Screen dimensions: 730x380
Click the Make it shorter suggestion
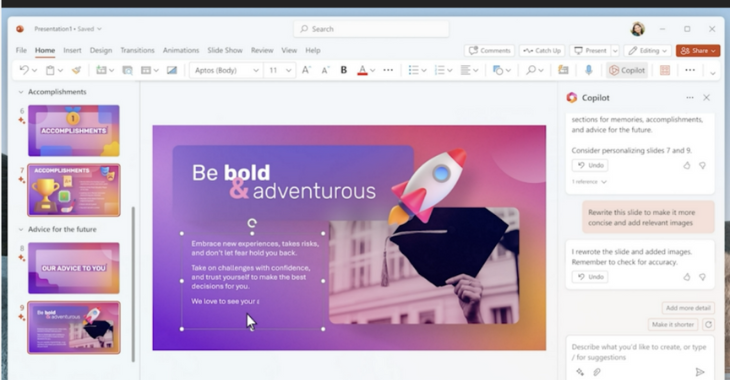[x=673, y=324]
